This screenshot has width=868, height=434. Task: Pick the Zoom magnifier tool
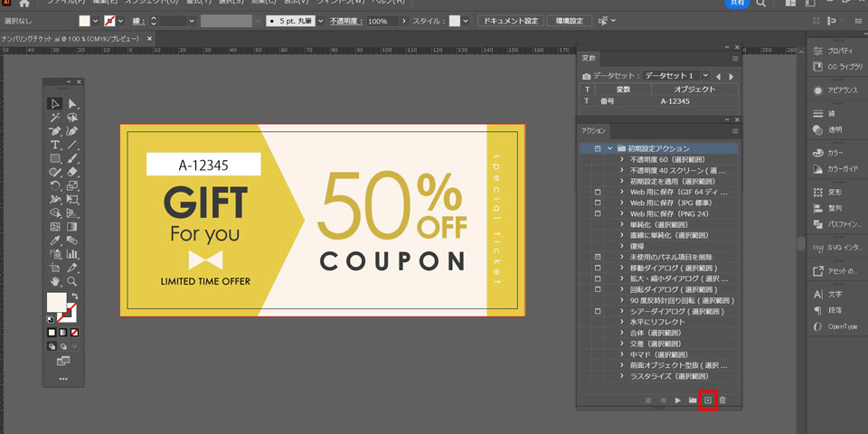point(72,281)
